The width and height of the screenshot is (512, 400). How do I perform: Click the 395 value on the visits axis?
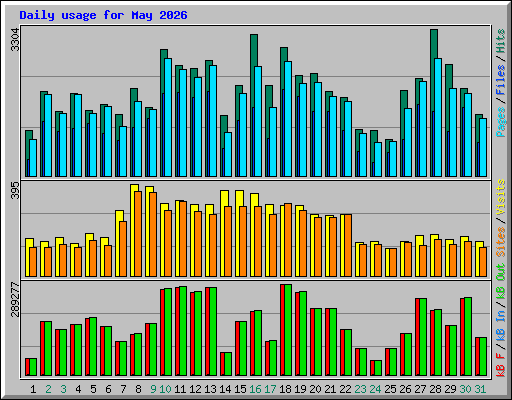click(15, 190)
